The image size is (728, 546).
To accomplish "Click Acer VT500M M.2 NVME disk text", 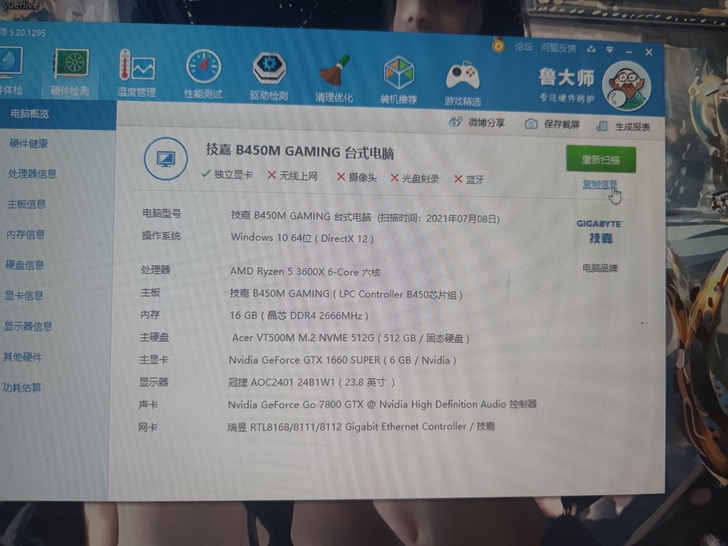I will (351, 338).
